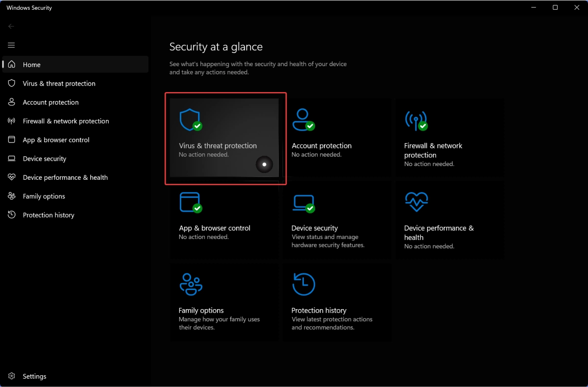Select Home in the sidebar
Screen dimensions: 588x387
tap(75, 64)
